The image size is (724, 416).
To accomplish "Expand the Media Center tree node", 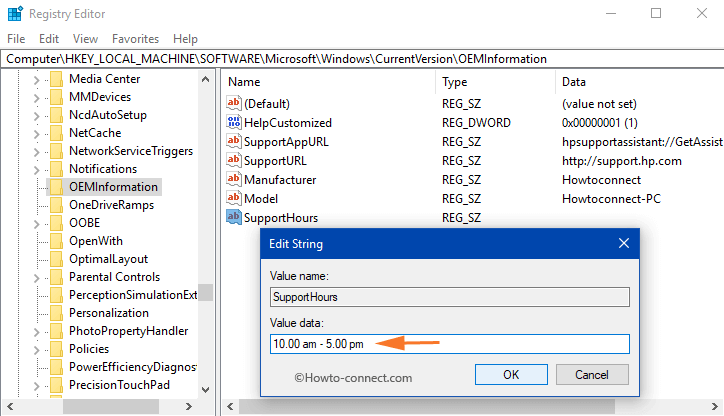I will [x=36, y=80].
